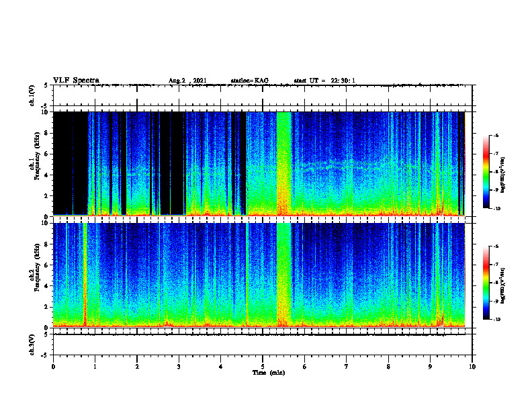The height and width of the screenshot is (411, 532).
Task: Click the "-6" label on ch.2 color scale
Action: (496, 246)
